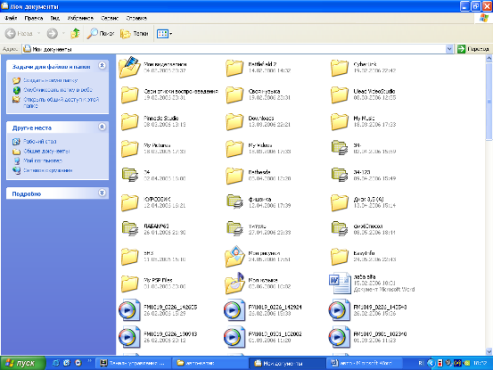Go to Сетевое окружение link

[48, 170]
